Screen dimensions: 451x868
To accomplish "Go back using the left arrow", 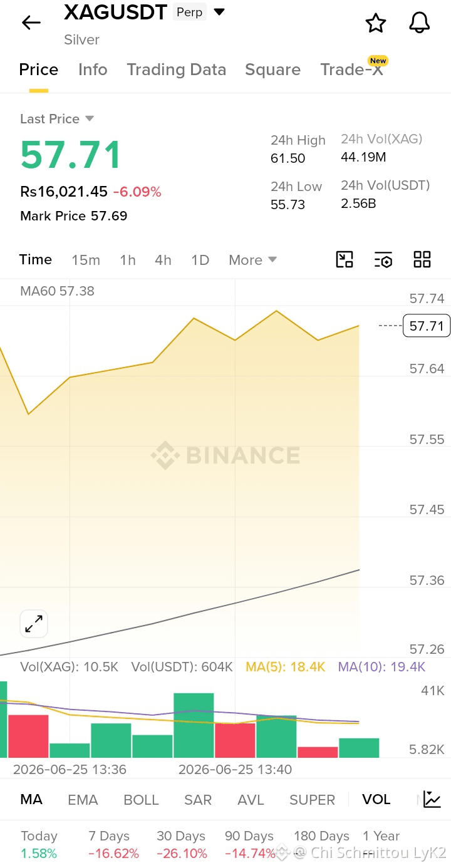I will click(x=31, y=23).
